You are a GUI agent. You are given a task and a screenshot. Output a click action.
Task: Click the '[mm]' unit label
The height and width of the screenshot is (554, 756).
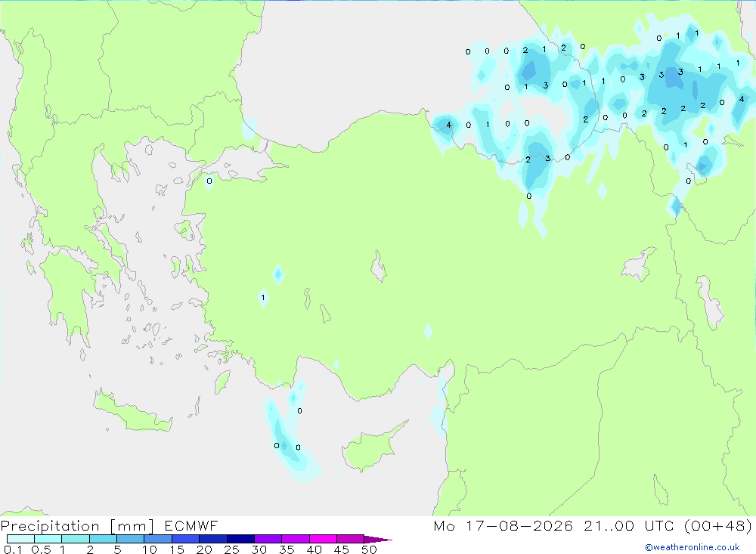(132, 526)
